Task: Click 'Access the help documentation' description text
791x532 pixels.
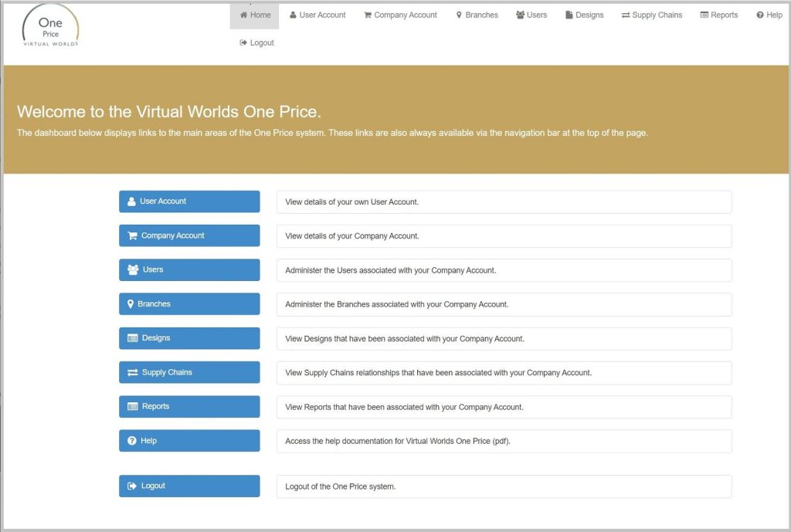Action: 398,441
